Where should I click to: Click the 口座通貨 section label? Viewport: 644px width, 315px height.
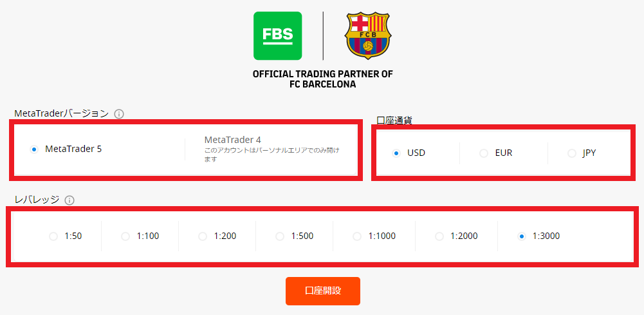point(394,120)
